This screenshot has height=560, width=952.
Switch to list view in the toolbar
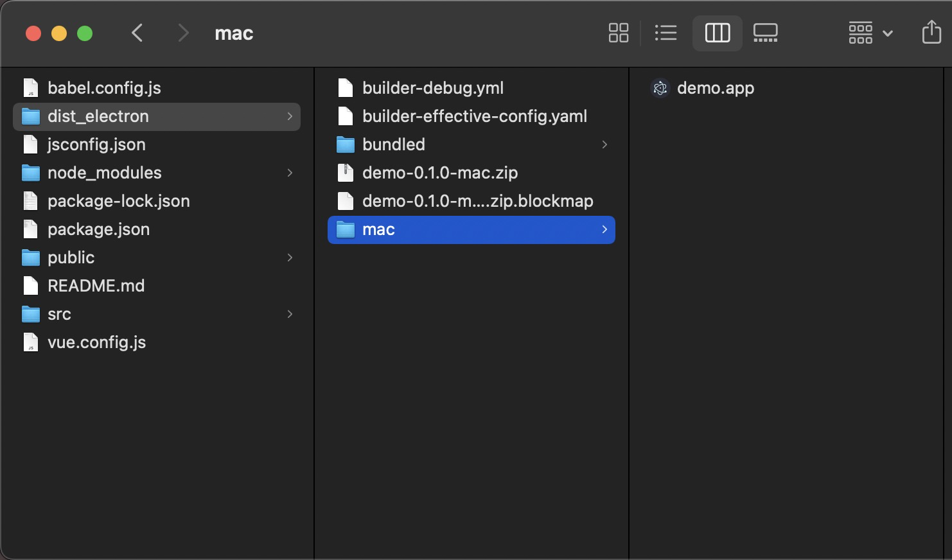point(666,33)
